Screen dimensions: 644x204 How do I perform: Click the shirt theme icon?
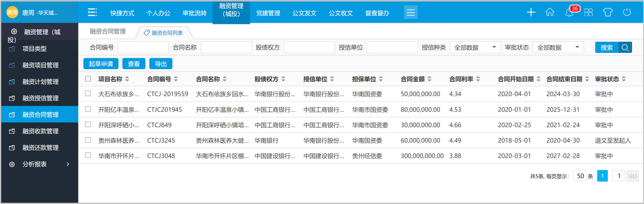[x=608, y=12]
